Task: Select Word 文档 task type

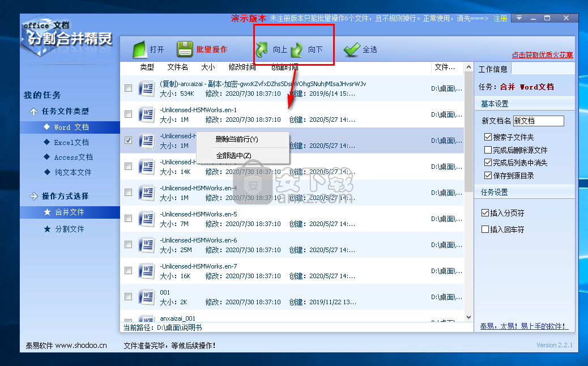Action: point(70,127)
